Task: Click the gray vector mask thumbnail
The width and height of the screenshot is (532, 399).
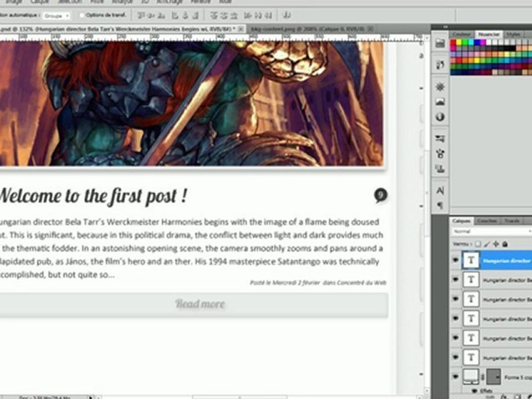Action: pos(493,377)
